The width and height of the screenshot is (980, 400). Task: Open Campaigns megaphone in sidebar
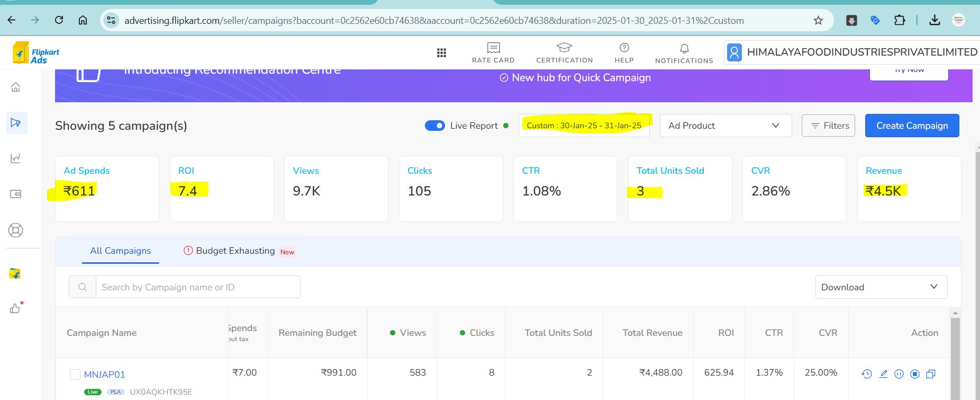pyautogui.click(x=16, y=122)
